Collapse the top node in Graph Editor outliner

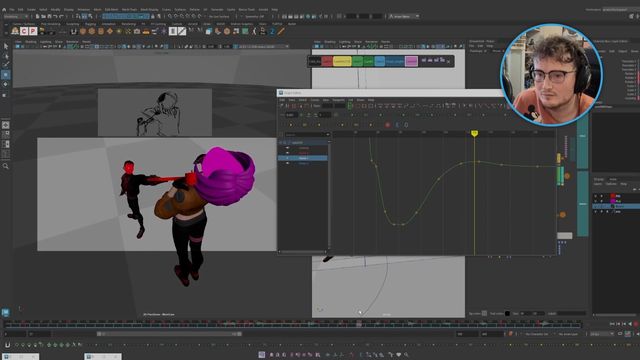click(280, 142)
